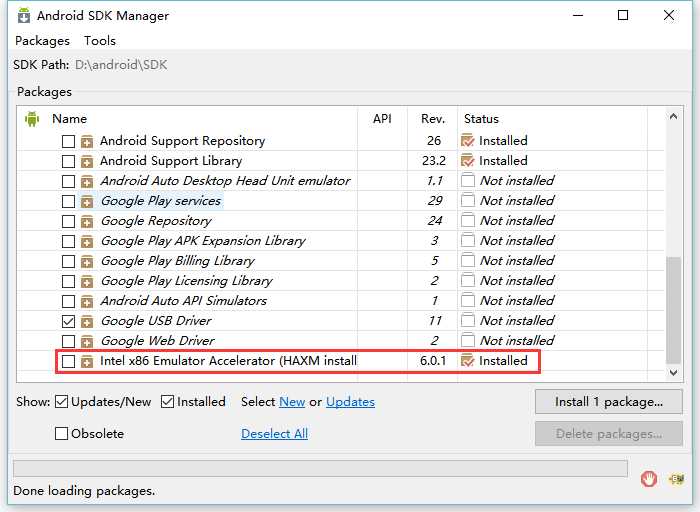This screenshot has height=512, width=700.
Task: Click the package icon beside Google Play Licensing Library
Action: (x=87, y=282)
